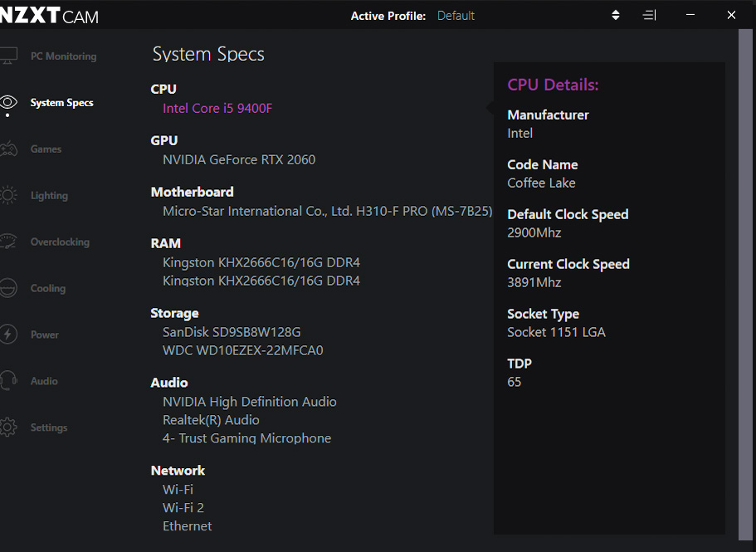Click the Audio headset icon
This screenshot has height=552, width=756.
tap(8, 381)
